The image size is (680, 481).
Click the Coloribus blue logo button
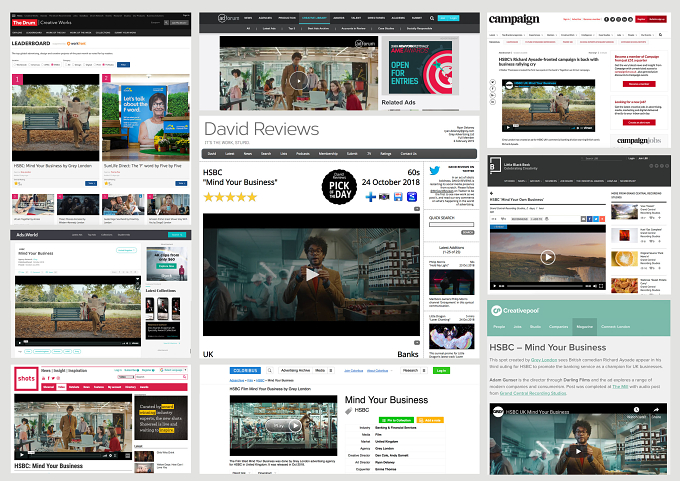(x=245, y=370)
